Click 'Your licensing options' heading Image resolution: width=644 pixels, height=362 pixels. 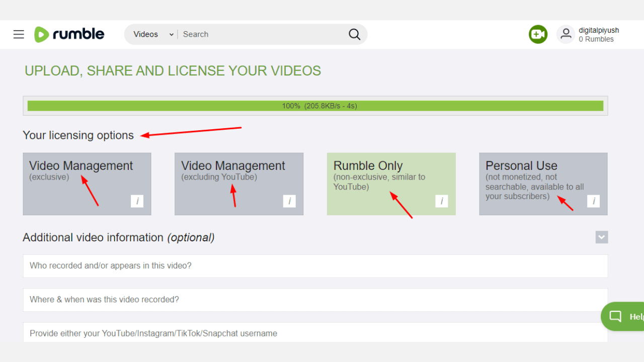coord(78,135)
